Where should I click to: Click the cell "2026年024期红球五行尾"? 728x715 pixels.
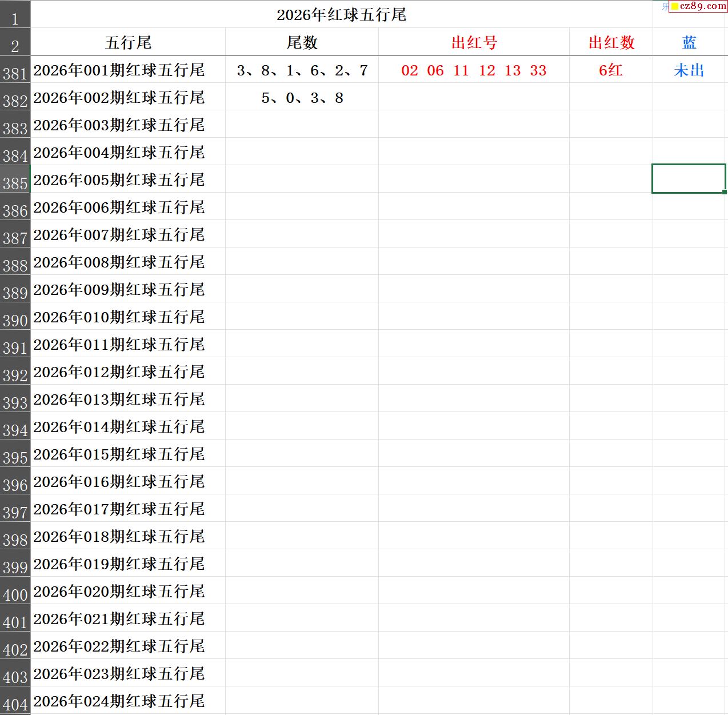click(119, 701)
